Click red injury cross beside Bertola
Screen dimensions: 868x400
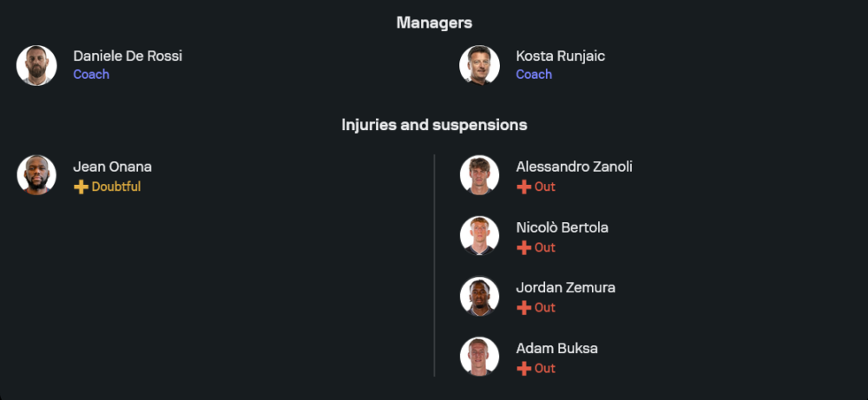(x=523, y=247)
